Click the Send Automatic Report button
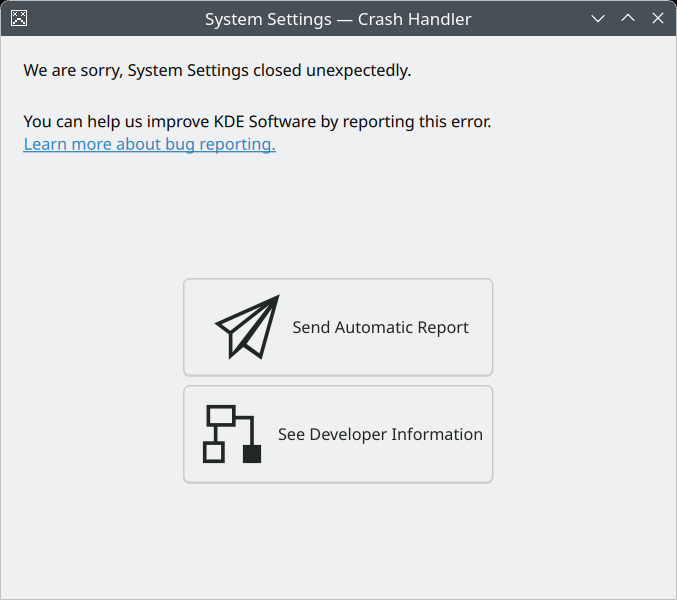 (338, 327)
